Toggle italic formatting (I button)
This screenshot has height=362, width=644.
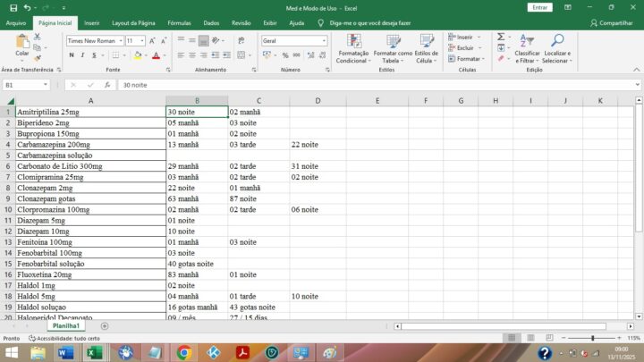point(82,55)
